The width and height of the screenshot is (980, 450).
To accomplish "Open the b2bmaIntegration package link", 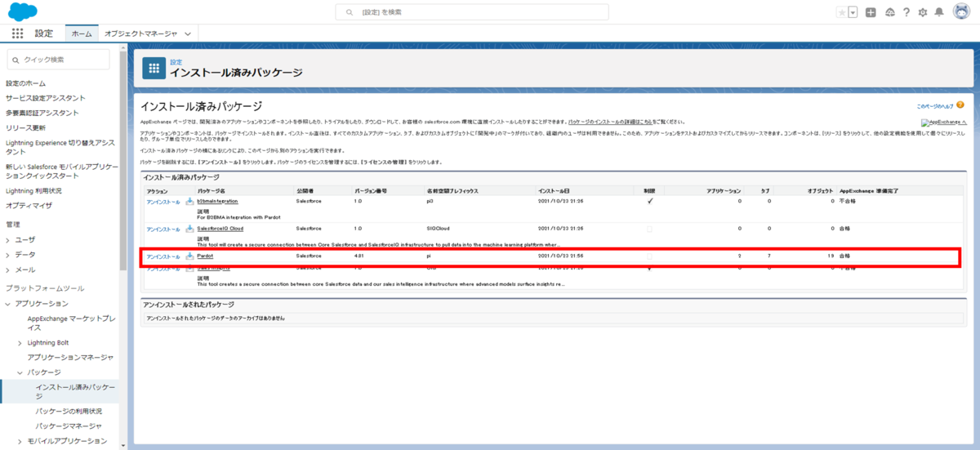I will [x=217, y=200].
